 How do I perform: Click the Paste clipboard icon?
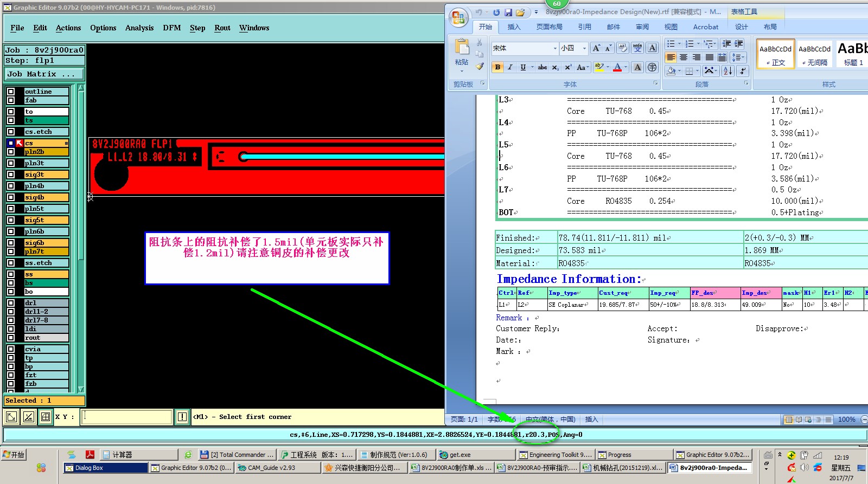(462, 47)
